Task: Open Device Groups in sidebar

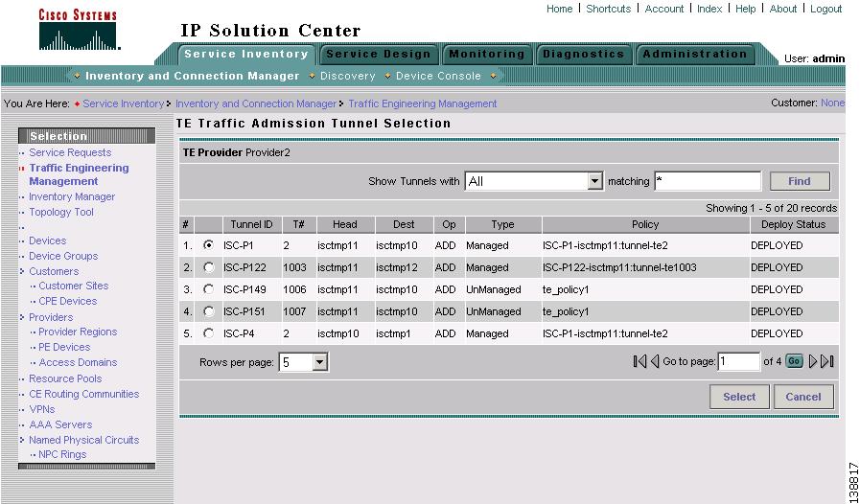Action: click(x=63, y=256)
